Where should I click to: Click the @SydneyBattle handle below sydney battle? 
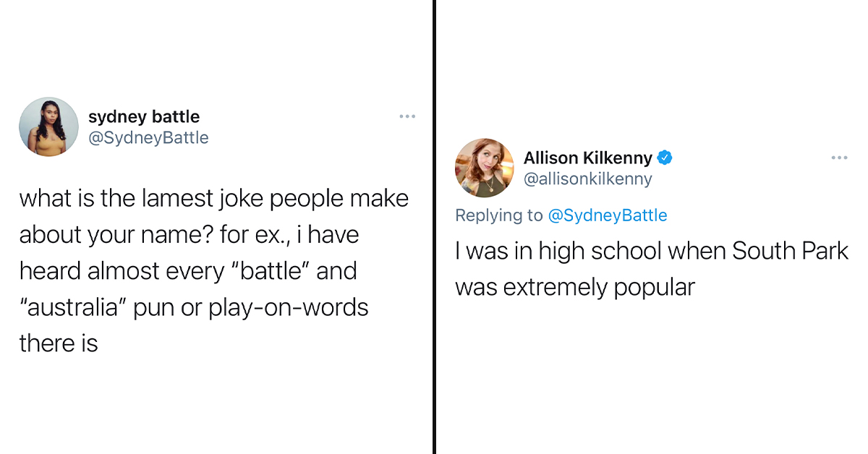(x=148, y=137)
